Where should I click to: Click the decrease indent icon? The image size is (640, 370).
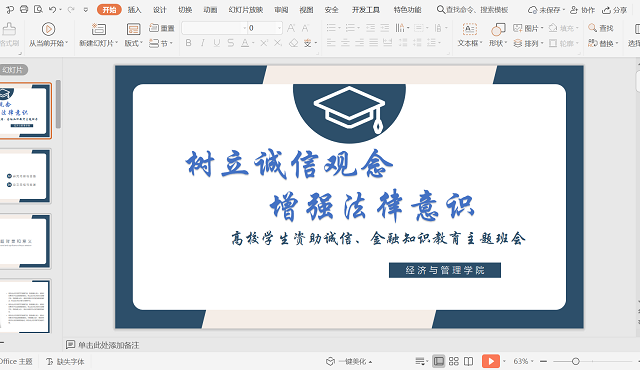pyautogui.click(x=370, y=28)
